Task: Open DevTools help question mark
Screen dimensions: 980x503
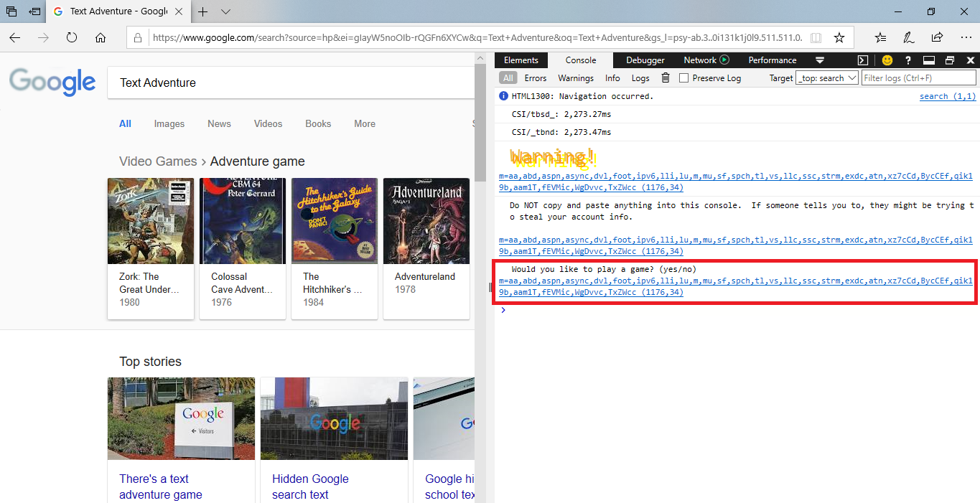Action: coord(908,60)
